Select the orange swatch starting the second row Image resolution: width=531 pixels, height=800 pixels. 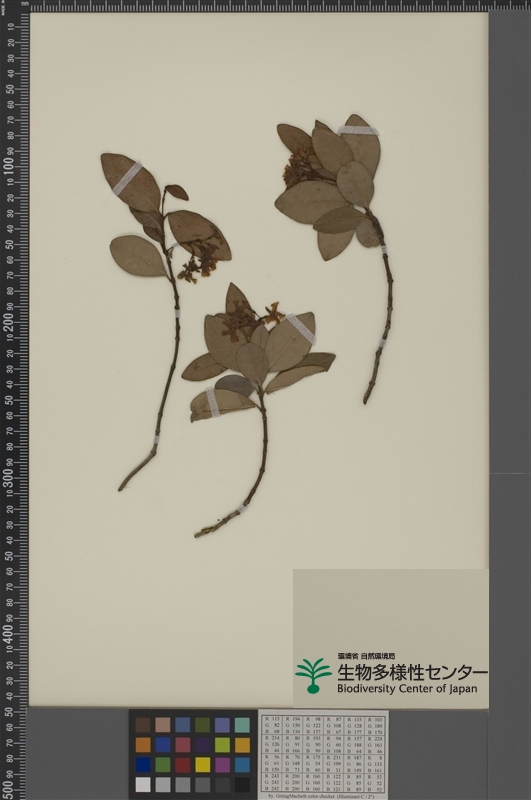143,745
